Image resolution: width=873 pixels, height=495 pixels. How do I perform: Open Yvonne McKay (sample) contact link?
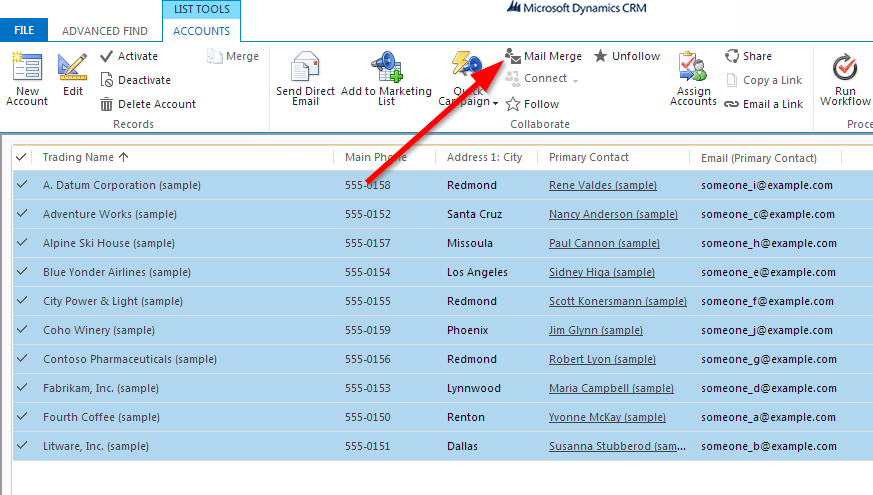tap(607, 417)
